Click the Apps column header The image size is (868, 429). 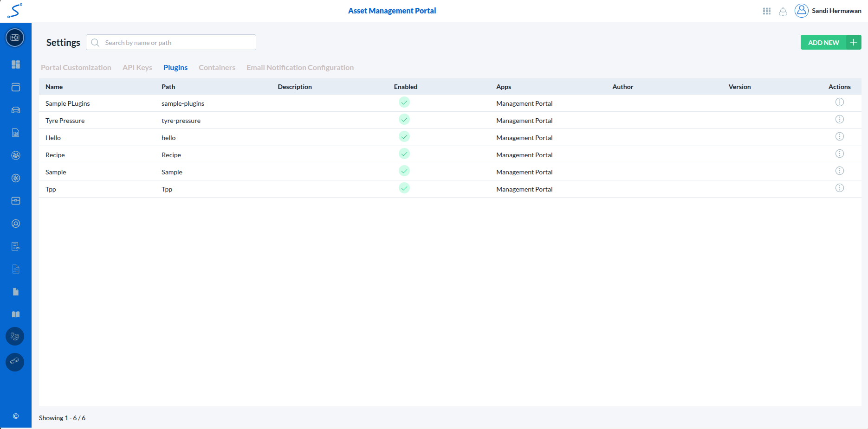[x=504, y=87]
